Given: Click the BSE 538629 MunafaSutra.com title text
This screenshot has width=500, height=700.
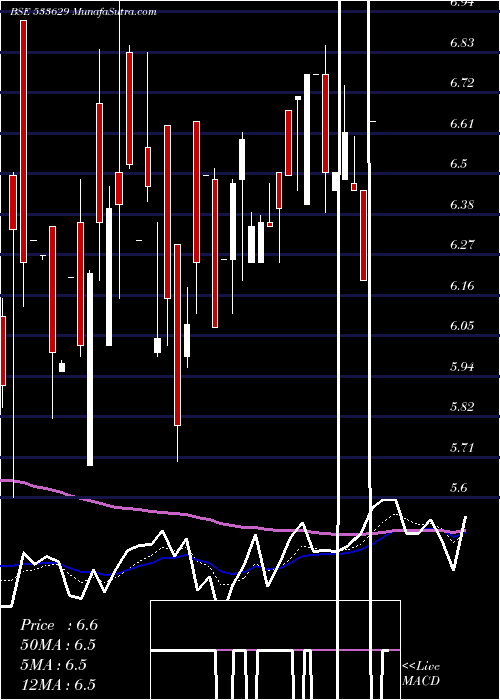Looking at the screenshot, I should (x=83, y=12).
